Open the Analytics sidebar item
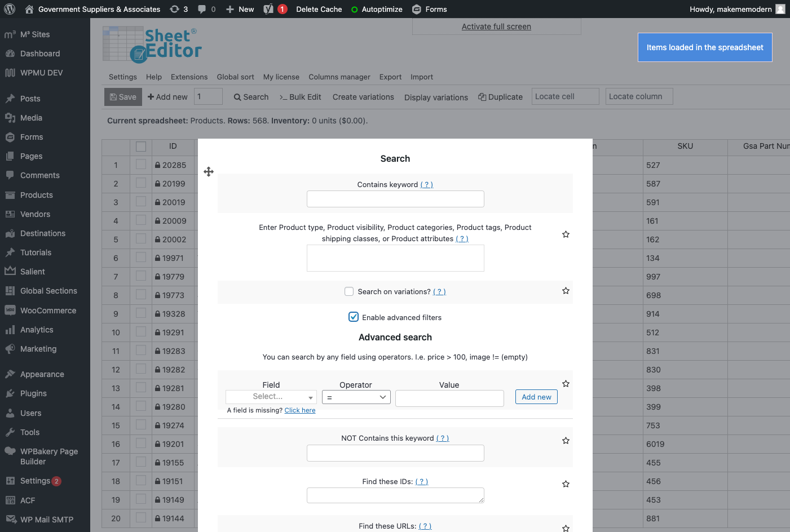The image size is (790, 532). click(x=37, y=330)
